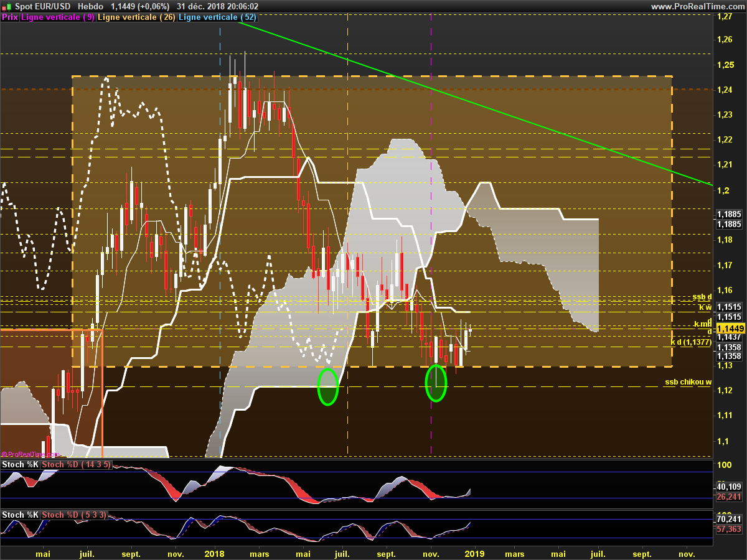Click the k mn level label
The height and width of the screenshot is (560, 747).
coord(703,325)
